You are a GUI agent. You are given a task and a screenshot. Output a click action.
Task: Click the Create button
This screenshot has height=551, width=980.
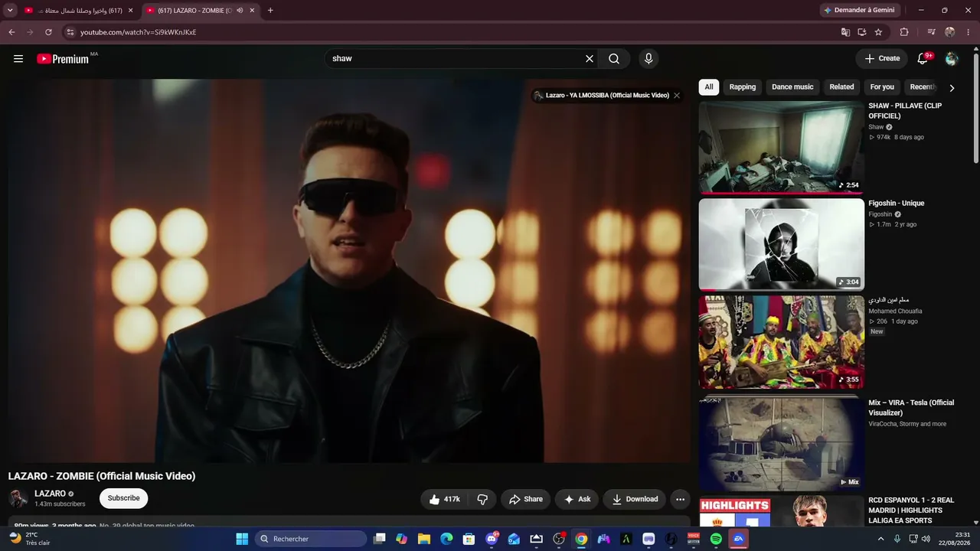click(882, 59)
